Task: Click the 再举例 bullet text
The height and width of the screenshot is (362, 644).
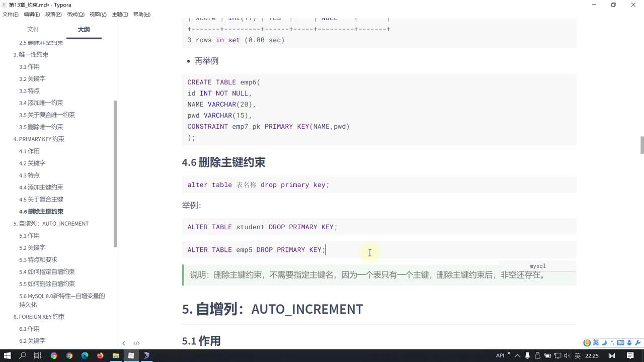Action: click(x=206, y=61)
